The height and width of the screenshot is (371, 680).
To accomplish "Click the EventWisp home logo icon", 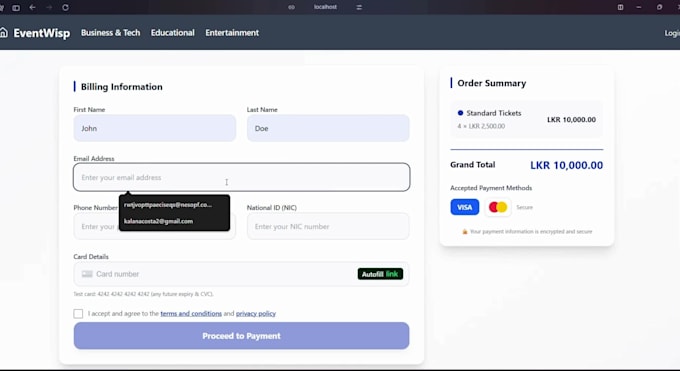I will click(4, 33).
